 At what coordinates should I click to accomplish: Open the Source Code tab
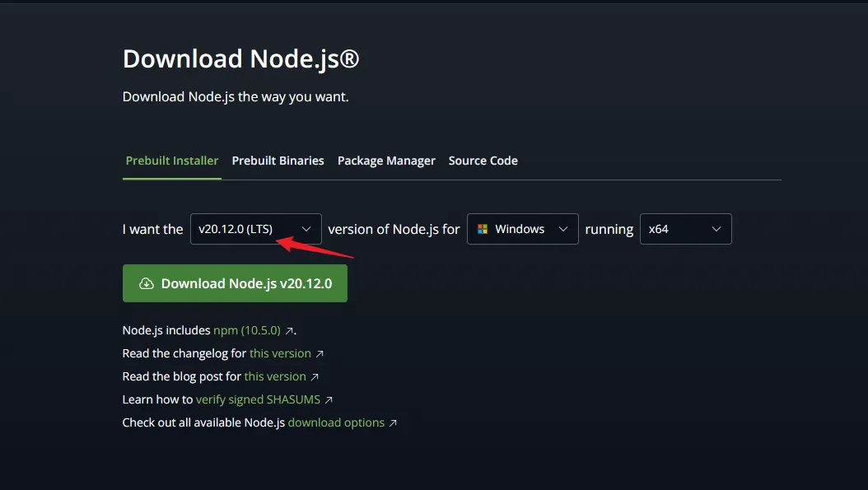pos(483,161)
